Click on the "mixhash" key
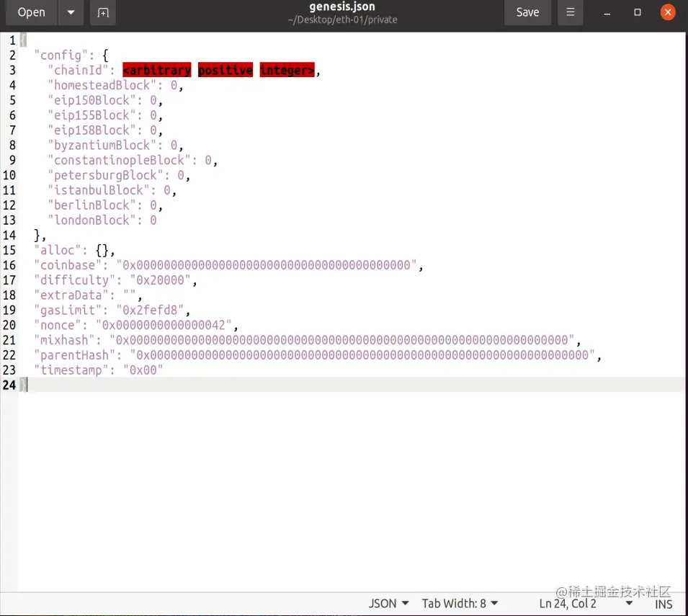This screenshot has width=688, height=616. click(64, 341)
